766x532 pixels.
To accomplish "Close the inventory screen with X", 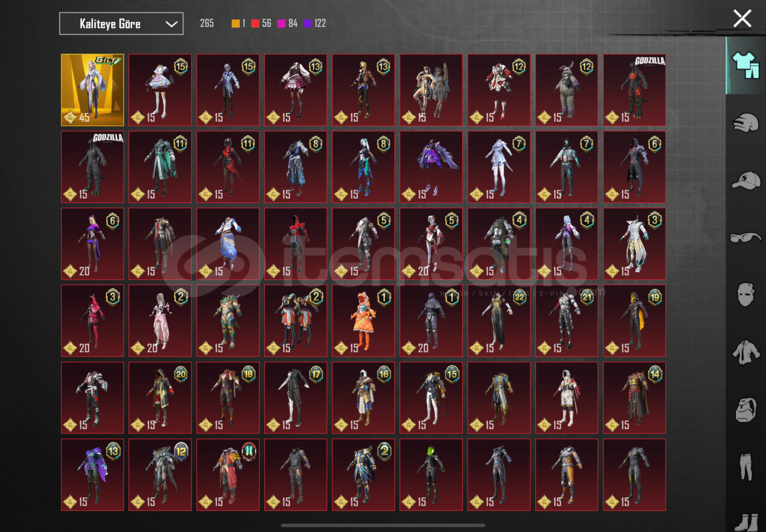I will click(742, 19).
